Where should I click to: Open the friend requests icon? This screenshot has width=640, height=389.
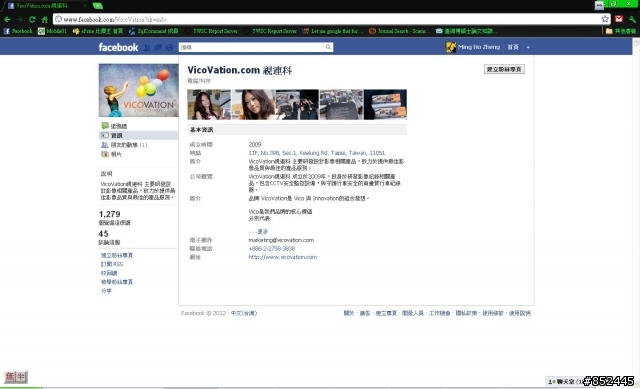(147, 47)
